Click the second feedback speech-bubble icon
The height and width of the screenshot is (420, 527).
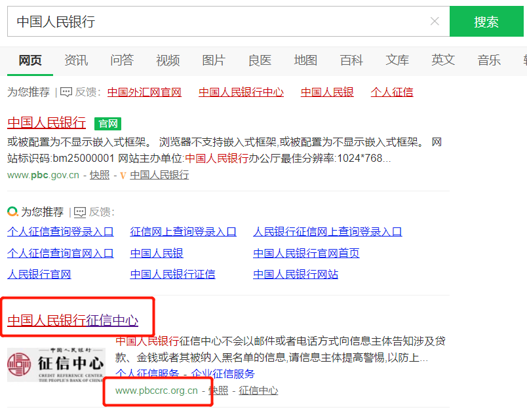pos(80,212)
